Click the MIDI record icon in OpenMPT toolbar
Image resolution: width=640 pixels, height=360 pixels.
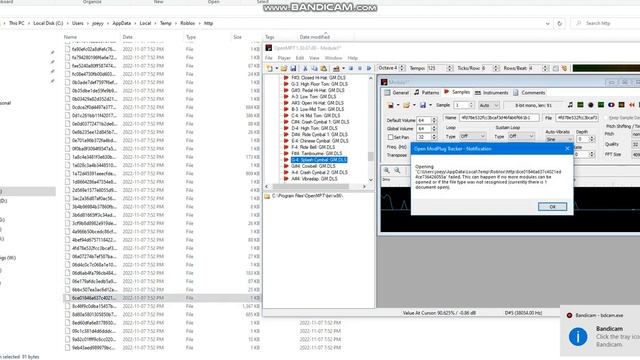pyautogui.click(x=336, y=68)
